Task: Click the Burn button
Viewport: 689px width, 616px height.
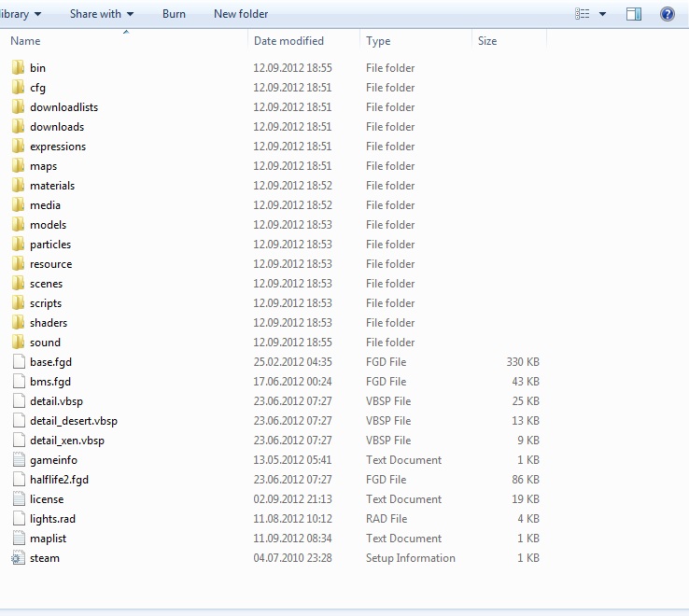Action: click(174, 14)
